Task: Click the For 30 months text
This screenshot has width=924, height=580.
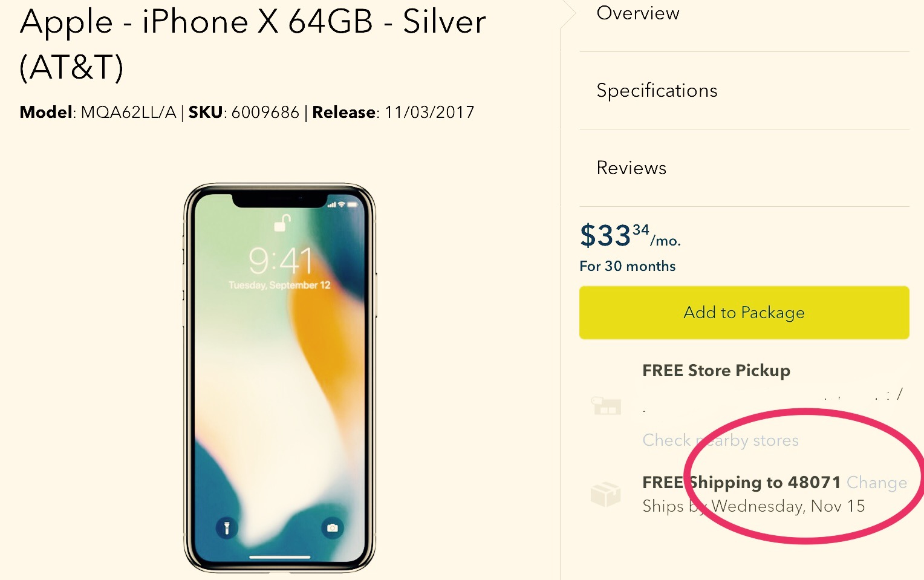Action: click(627, 266)
